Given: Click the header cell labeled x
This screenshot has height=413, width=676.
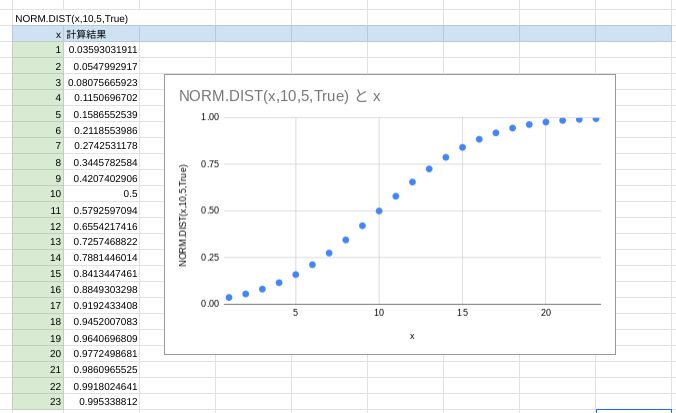Looking at the screenshot, I should tap(38, 34).
